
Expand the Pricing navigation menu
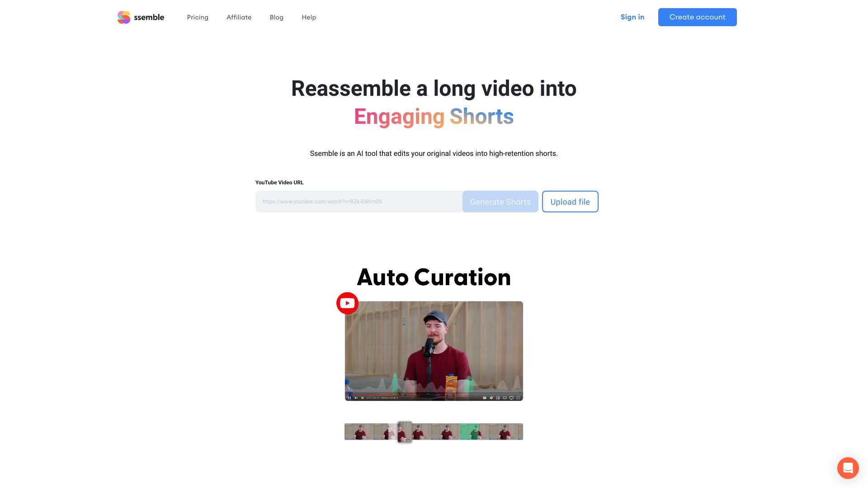coord(197,17)
